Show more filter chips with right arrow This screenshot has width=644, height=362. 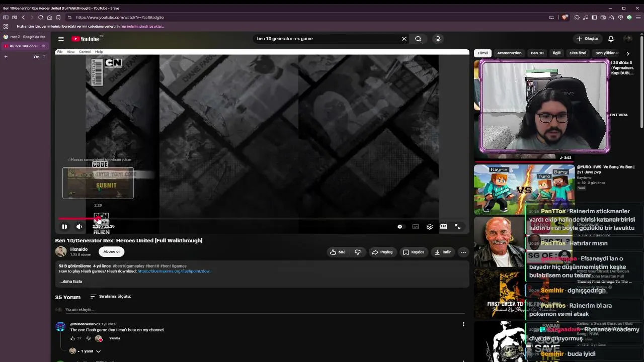tap(628, 53)
